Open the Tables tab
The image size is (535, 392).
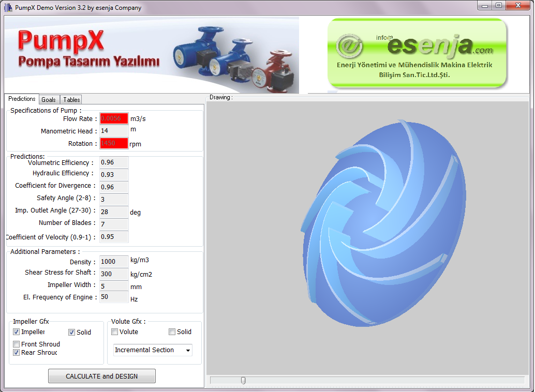coord(71,99)
